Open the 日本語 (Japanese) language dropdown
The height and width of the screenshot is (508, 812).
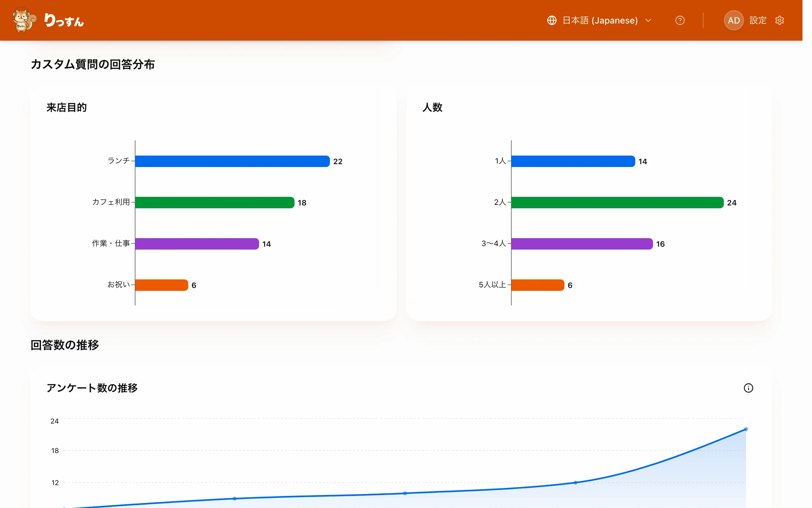click(599, 21)
